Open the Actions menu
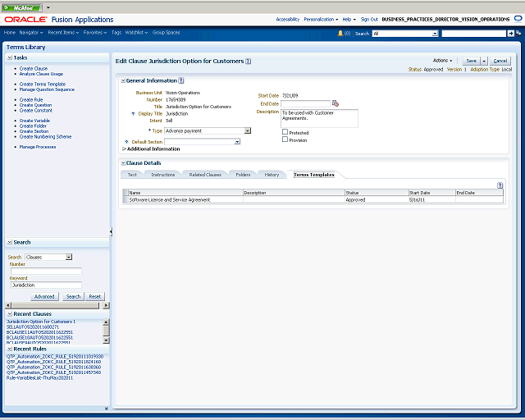This screenshot has height=420, width=525. point(442,61)
